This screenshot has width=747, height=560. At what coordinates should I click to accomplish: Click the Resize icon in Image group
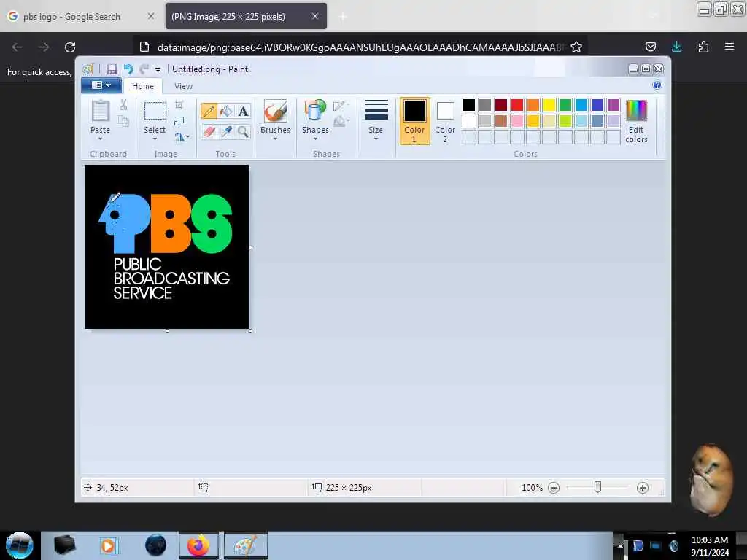179,122
